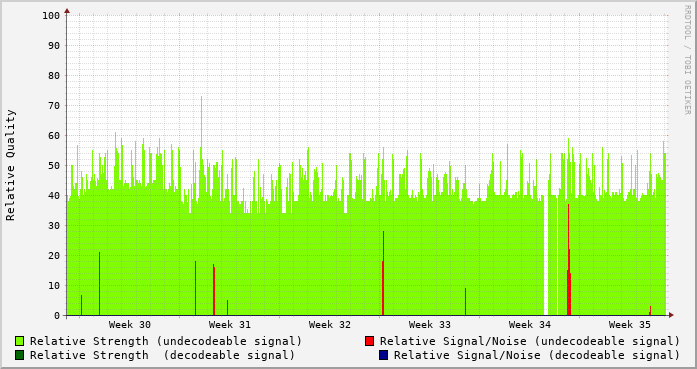Screen dimensions: 697x369
Task: Click the RRDTOOL / TOBI OETIKER watermark
Action: (687, 60)
